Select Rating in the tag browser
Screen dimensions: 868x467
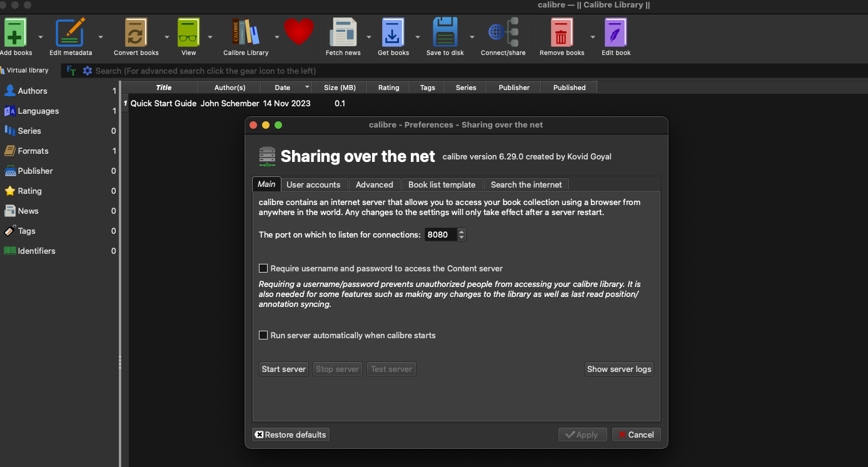pyautogui.click(x=59, y=191)
